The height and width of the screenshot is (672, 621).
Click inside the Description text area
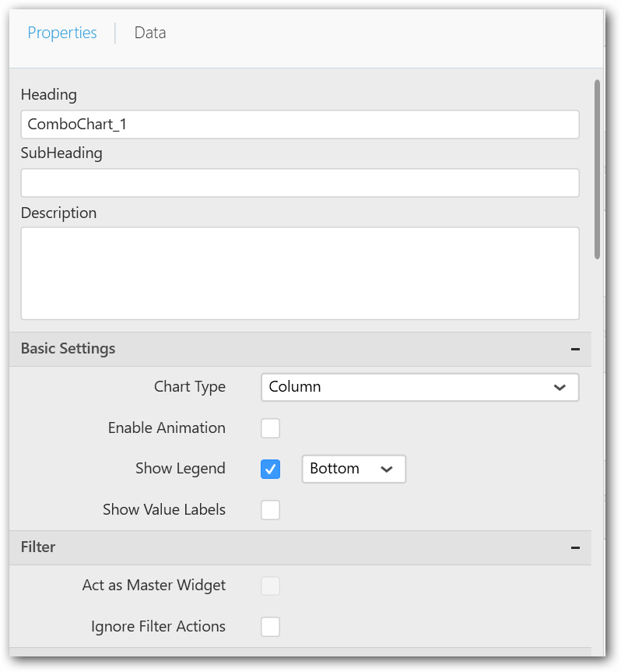click(x=300, y=273)
